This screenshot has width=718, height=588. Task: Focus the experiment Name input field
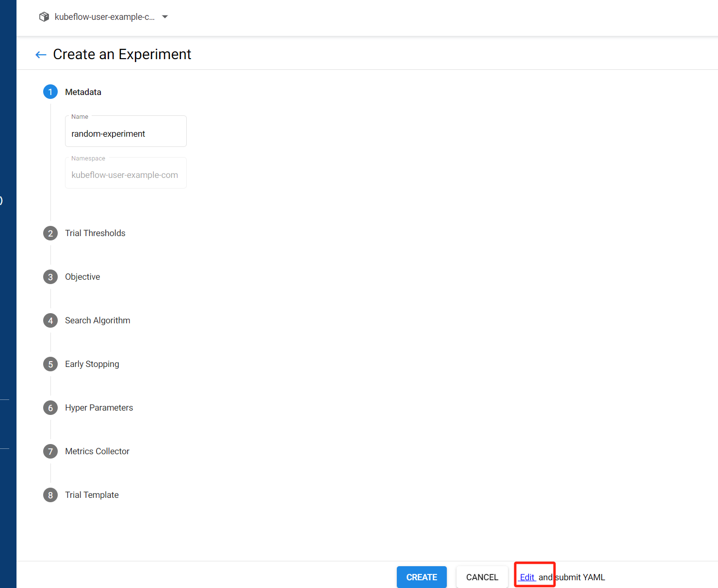126,131
